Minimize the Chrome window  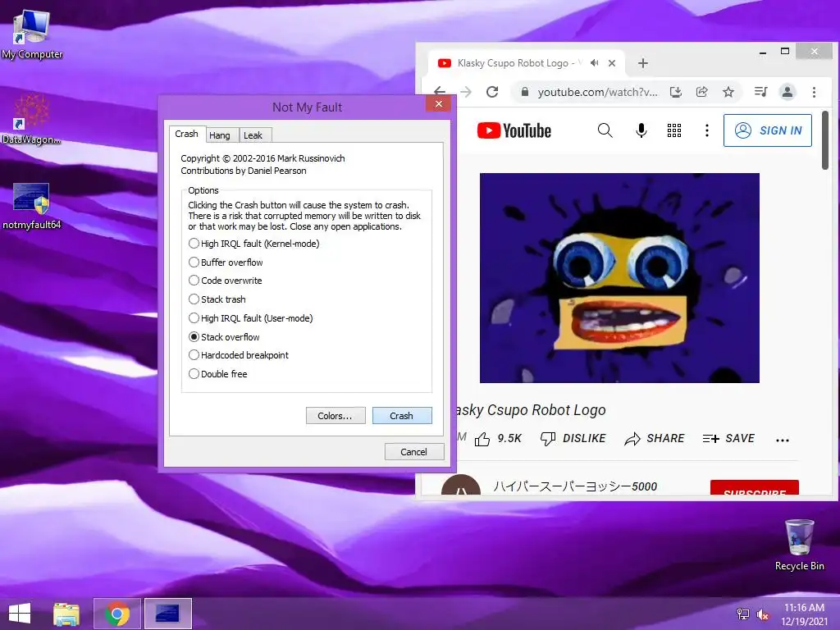[x=763, y=52]
